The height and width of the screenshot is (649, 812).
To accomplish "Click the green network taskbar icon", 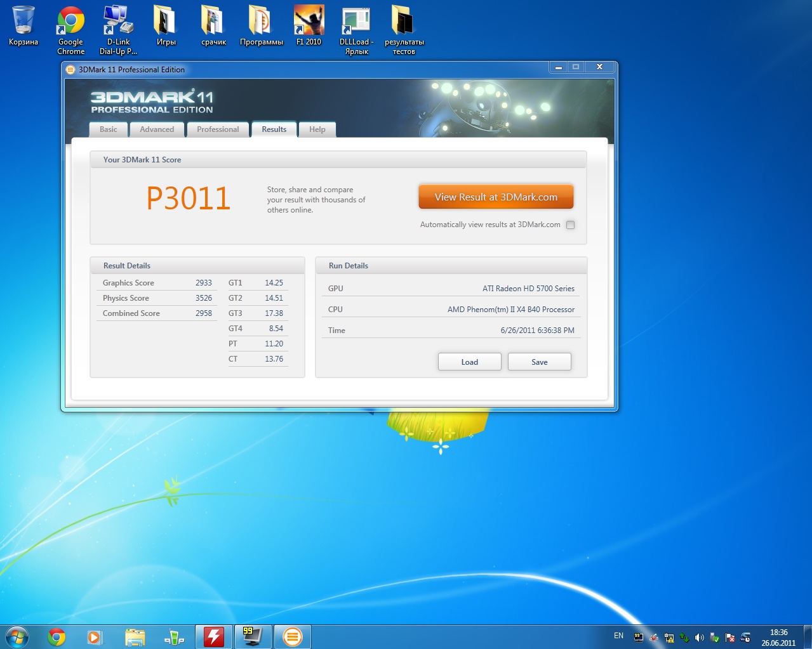I will pos(174,637).
